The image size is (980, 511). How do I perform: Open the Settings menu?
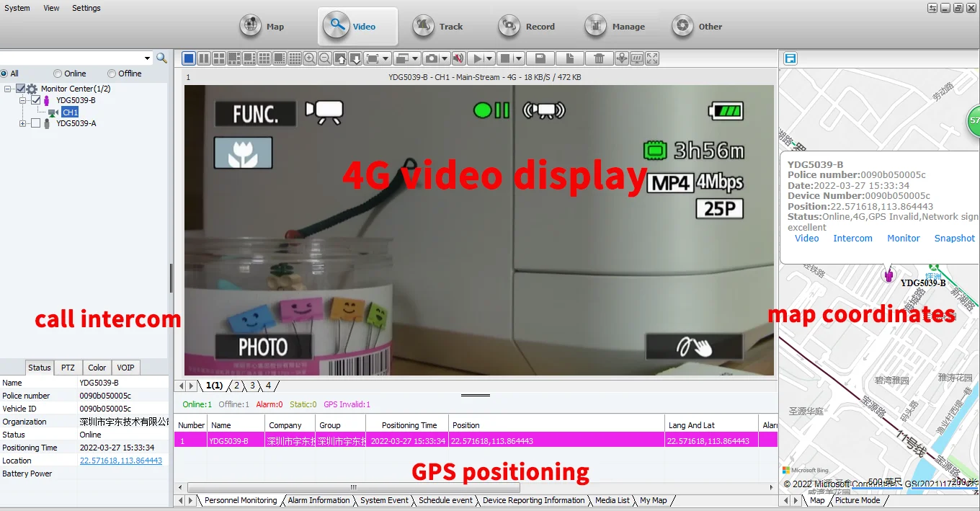(x=86, y=8)
